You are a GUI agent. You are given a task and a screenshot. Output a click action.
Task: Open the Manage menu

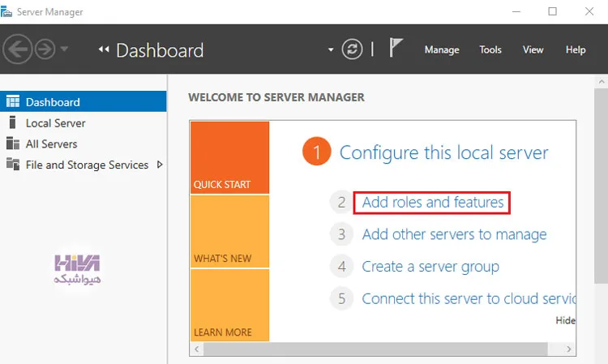coord(442,49)
